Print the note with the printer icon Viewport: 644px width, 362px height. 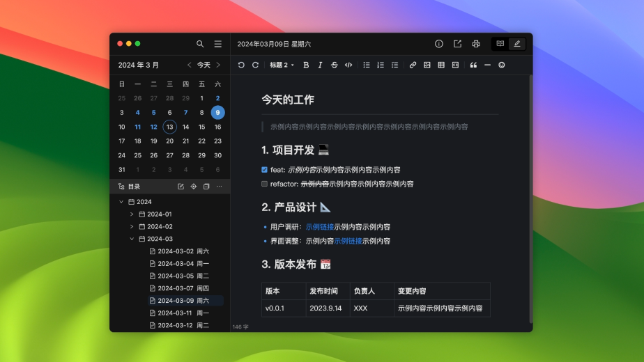tap(476, 44)
